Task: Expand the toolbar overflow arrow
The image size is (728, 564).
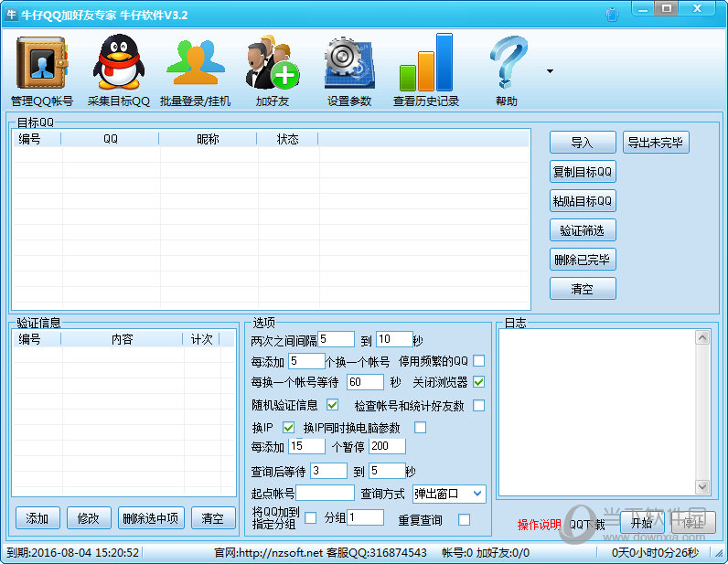Action: pos(551,71)
